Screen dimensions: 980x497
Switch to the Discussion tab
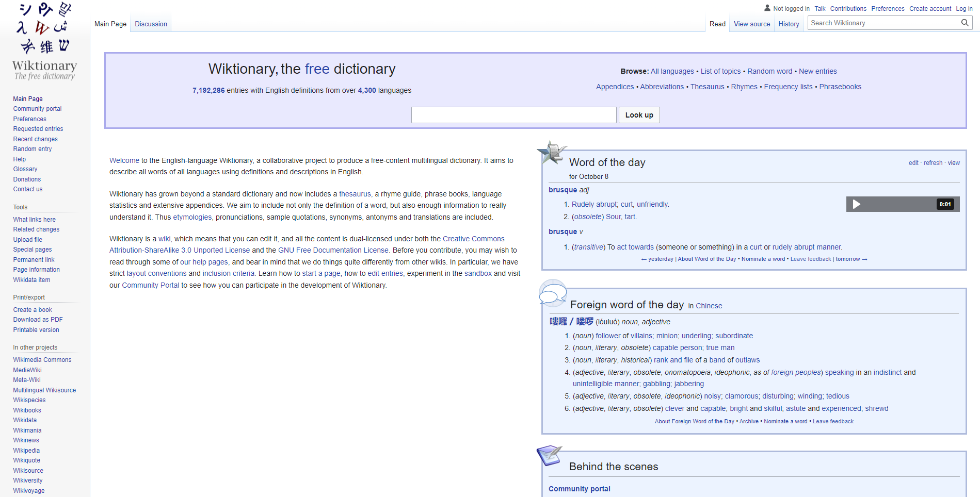click(151, 24)
